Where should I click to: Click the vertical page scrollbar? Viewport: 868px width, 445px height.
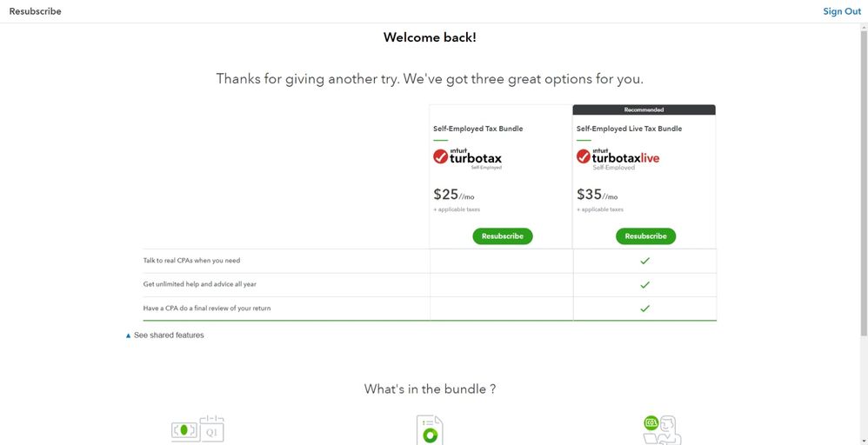[x=863, y=174]
